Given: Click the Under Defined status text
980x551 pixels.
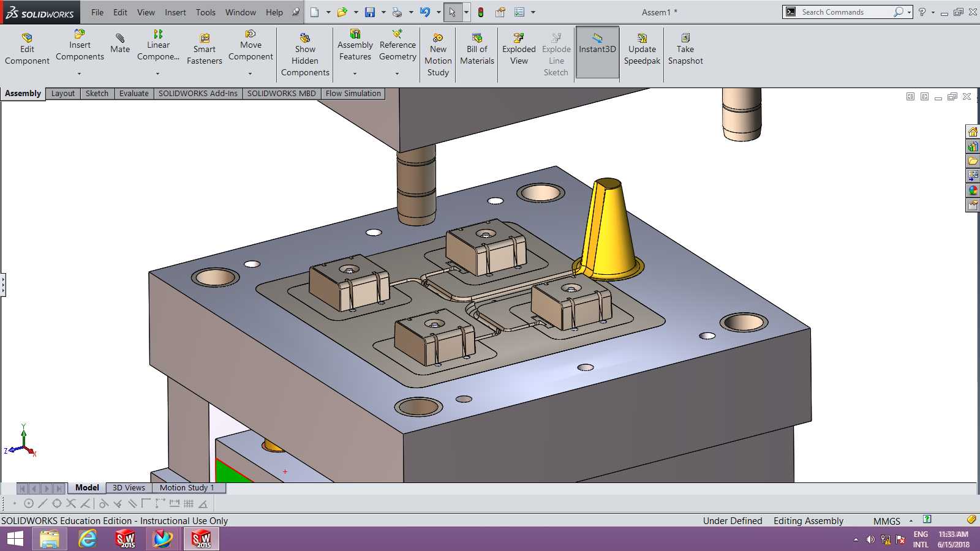Looking at the screenshot, I should 733,521.
